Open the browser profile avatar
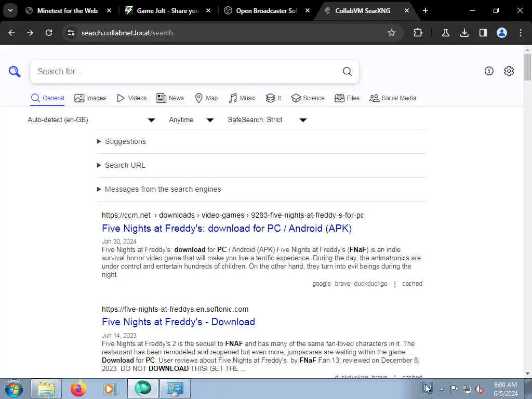 [x=502, y=33]
